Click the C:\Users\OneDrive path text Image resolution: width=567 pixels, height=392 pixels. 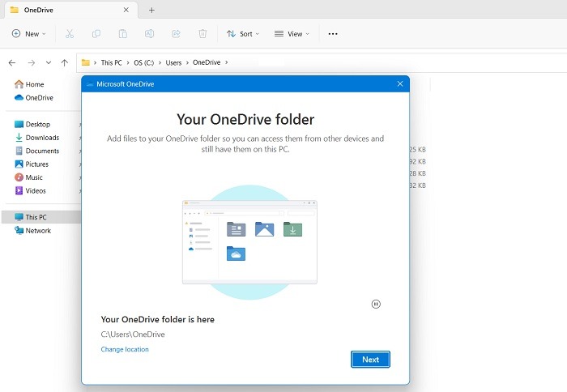(133, 334)
